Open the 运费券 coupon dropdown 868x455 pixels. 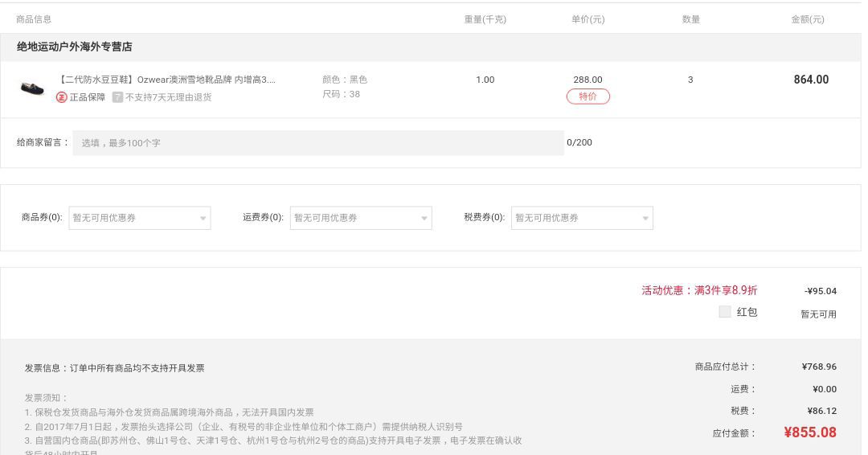pos(361,218)
